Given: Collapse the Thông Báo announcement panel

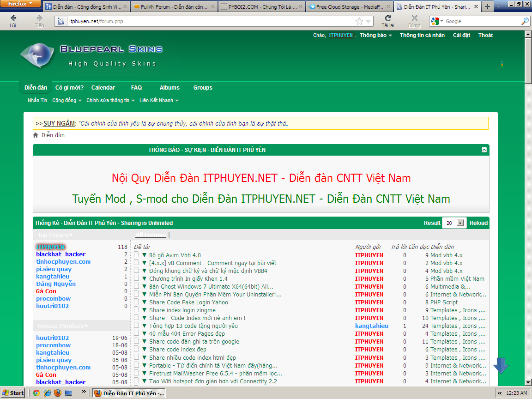Looking at the screenshot, I should coord(484,150).
